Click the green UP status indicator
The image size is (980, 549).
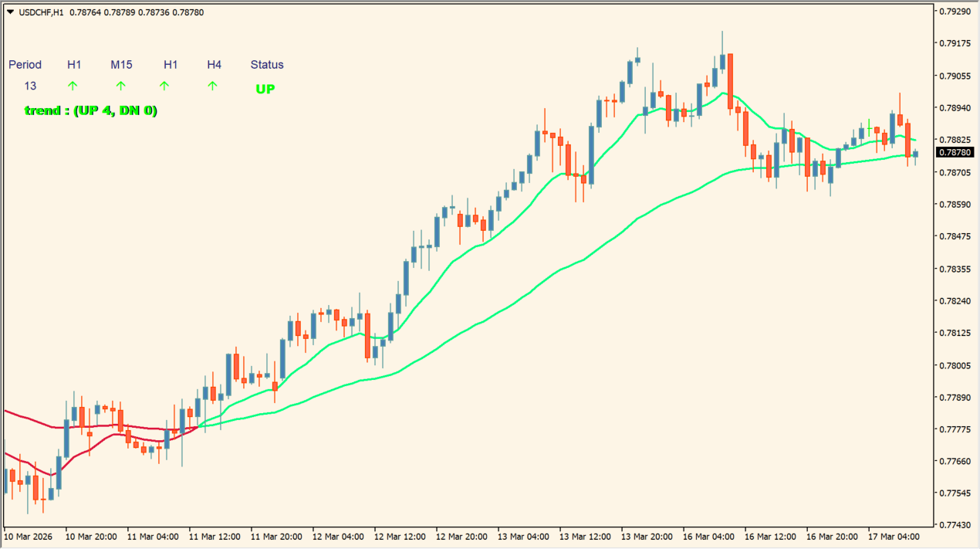pyautogui.click(x=265, y=89)
